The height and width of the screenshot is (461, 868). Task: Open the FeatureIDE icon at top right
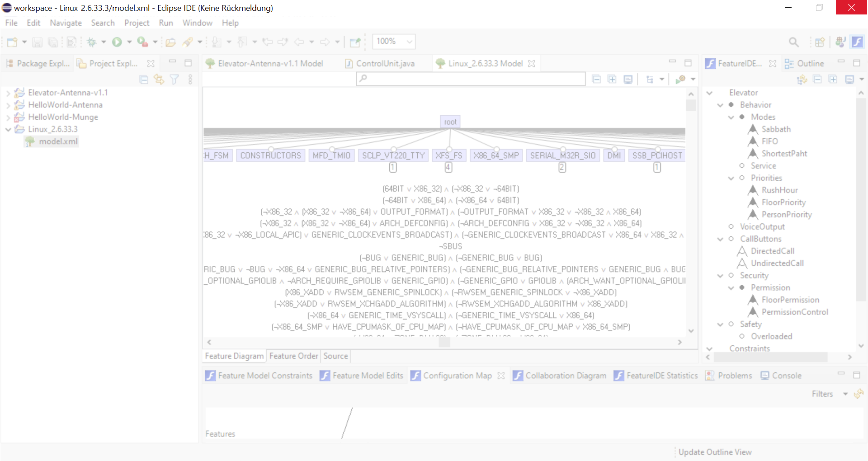click(x=858, y=42)
